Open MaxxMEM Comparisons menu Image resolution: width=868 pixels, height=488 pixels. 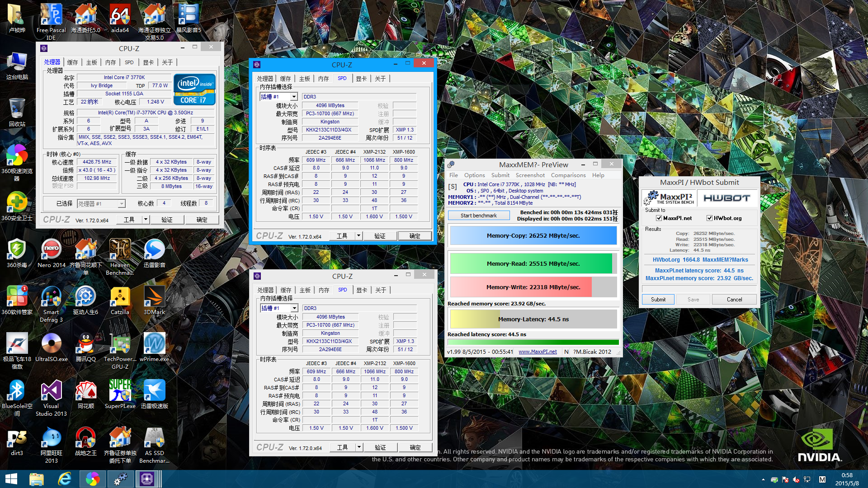tap(568, 175)
